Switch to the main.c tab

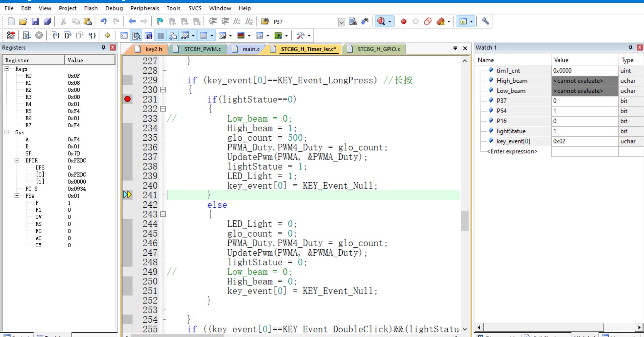(251, 49)
